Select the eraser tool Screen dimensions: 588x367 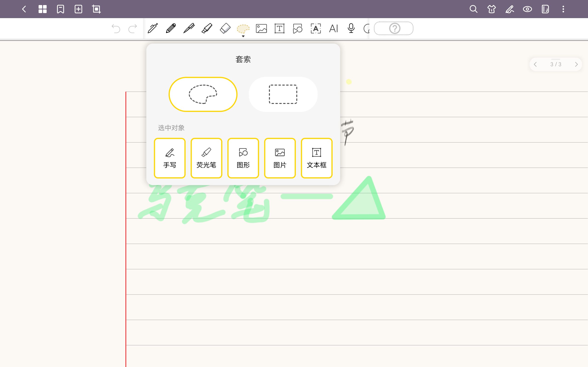(225, 28)
